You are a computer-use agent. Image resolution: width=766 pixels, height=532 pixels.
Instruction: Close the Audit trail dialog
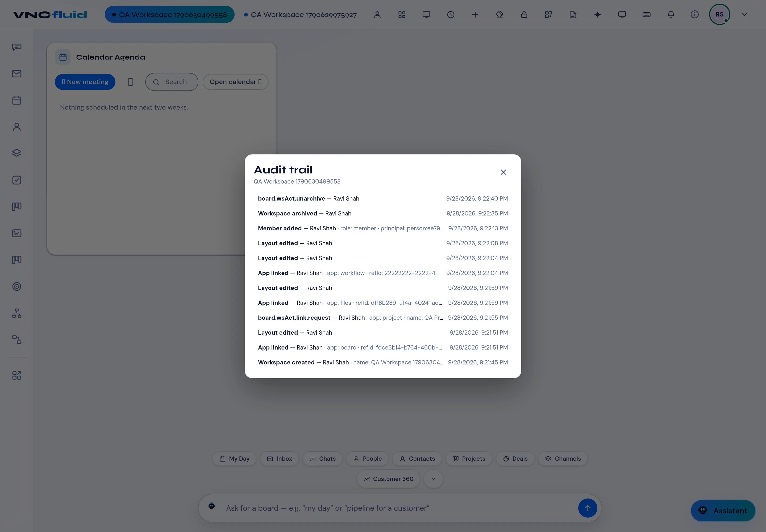[x=503, y=172]
